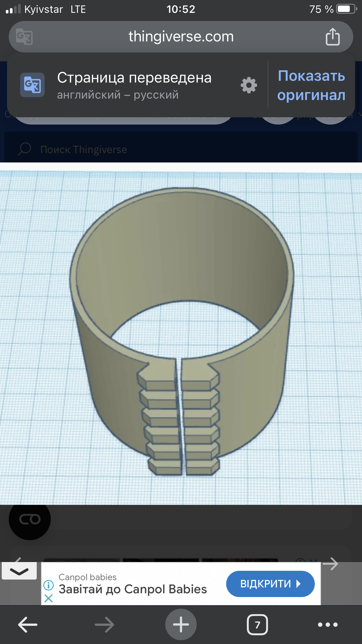Open a new tab with plus button
Viewport: 362px width, 644px height.
[x=181, y=624]
